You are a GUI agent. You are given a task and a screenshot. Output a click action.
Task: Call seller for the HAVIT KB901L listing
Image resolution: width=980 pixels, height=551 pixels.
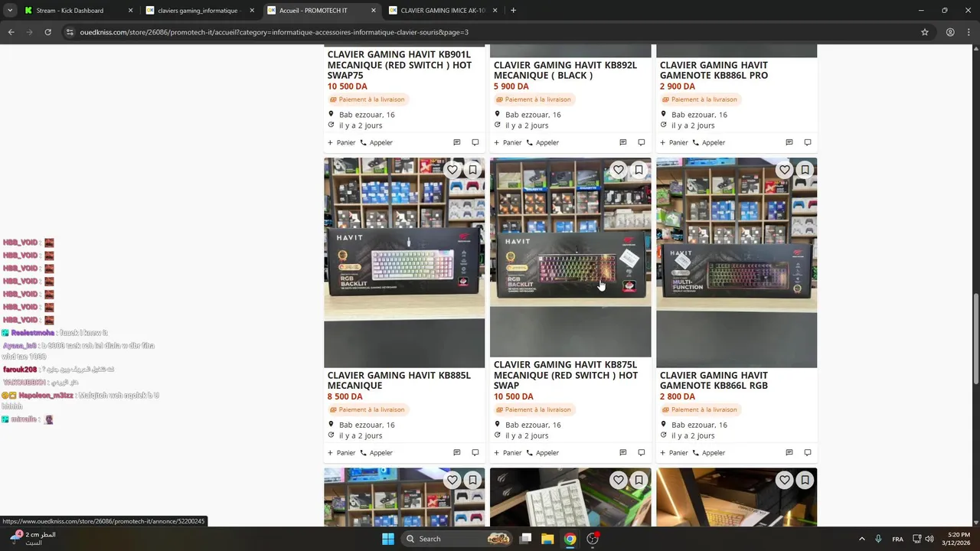click(x=377, y=142)
